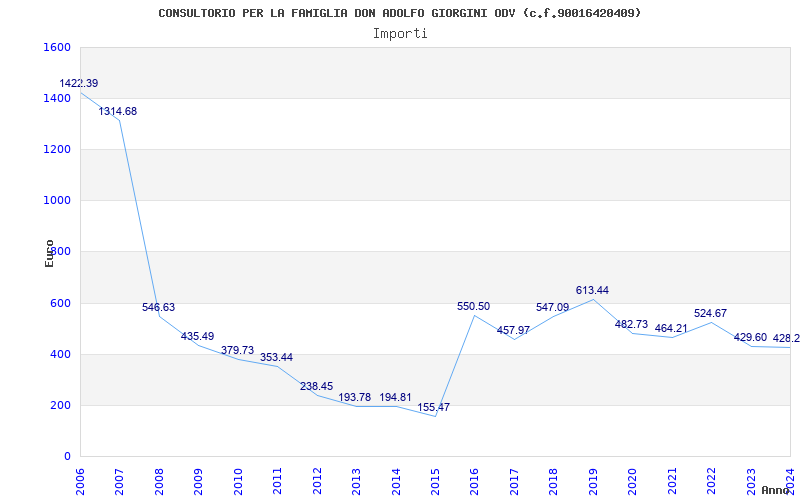Click x-axis year label 2012
Image resolution: width=800 pixels, height=500 pixels.
tap(317, 482)
